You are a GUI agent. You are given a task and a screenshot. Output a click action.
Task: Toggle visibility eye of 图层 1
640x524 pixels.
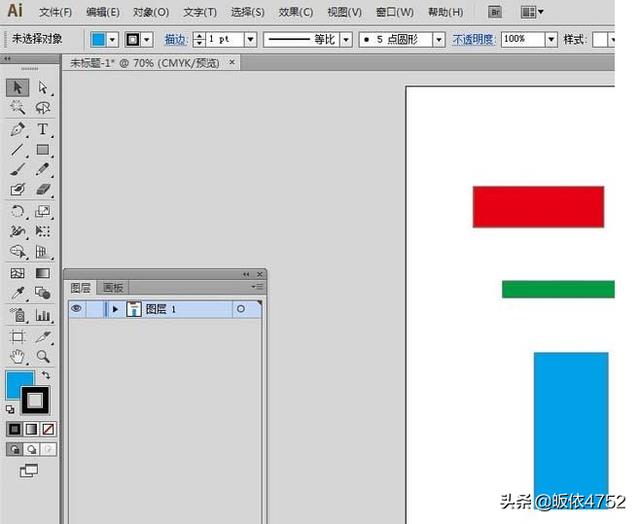[76, 309]
